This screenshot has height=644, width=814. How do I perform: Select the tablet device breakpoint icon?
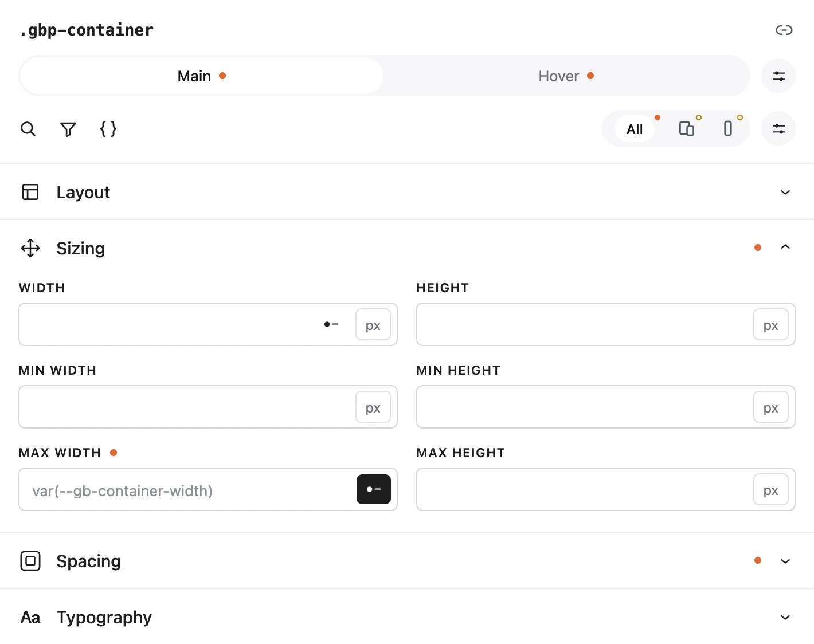point(686,128)
